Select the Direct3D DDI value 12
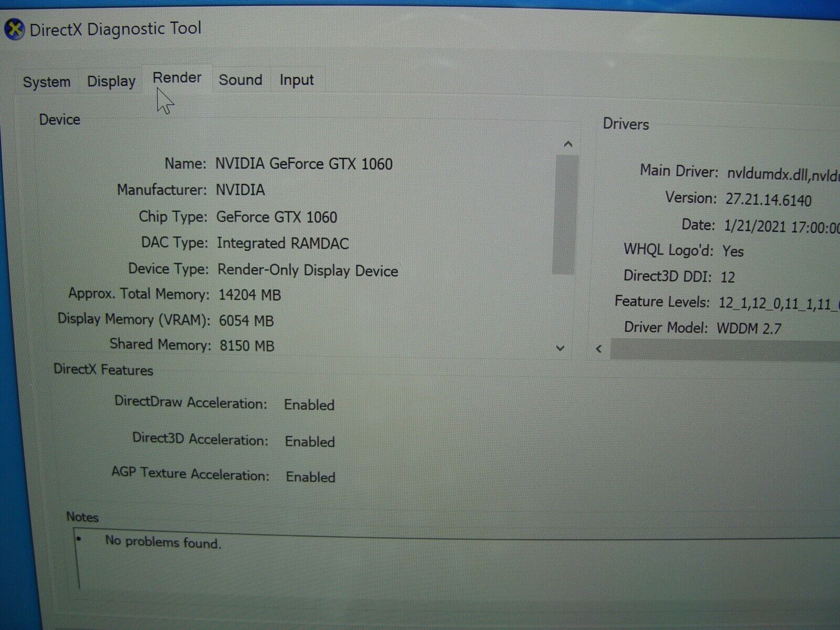This screenshot has height=630, width=840. [x=728, y=277]
